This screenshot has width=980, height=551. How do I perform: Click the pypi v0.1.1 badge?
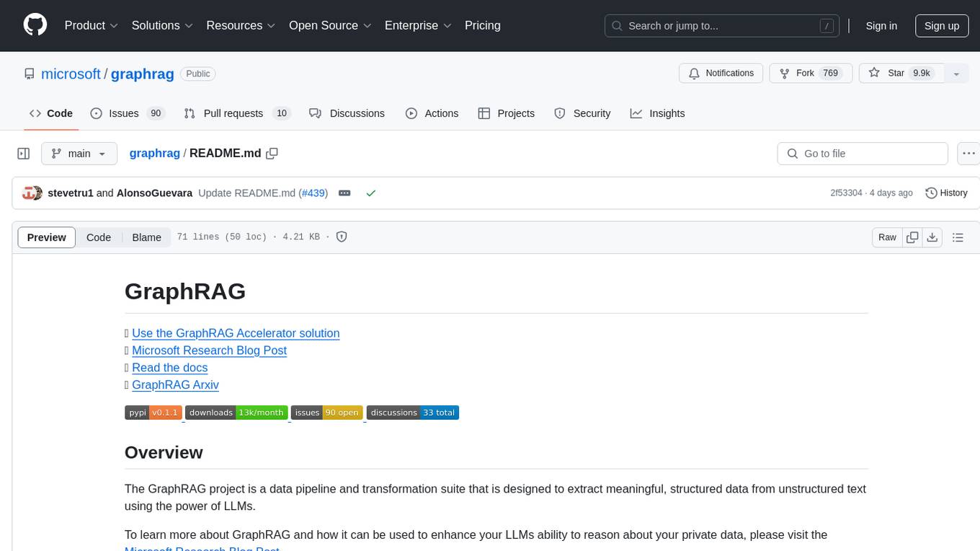pyautogui.click(x=153, y=413)
